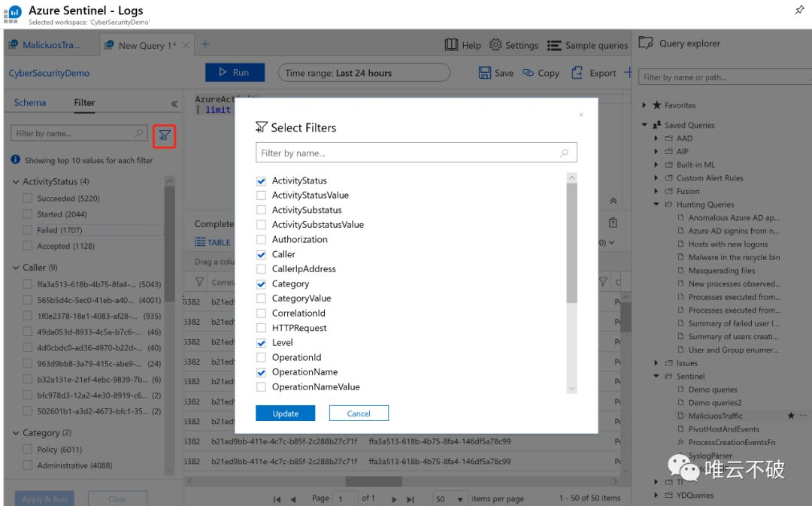Click the Favorites star icon
This screenshot has height=506, width=812.
click(657, 105)
